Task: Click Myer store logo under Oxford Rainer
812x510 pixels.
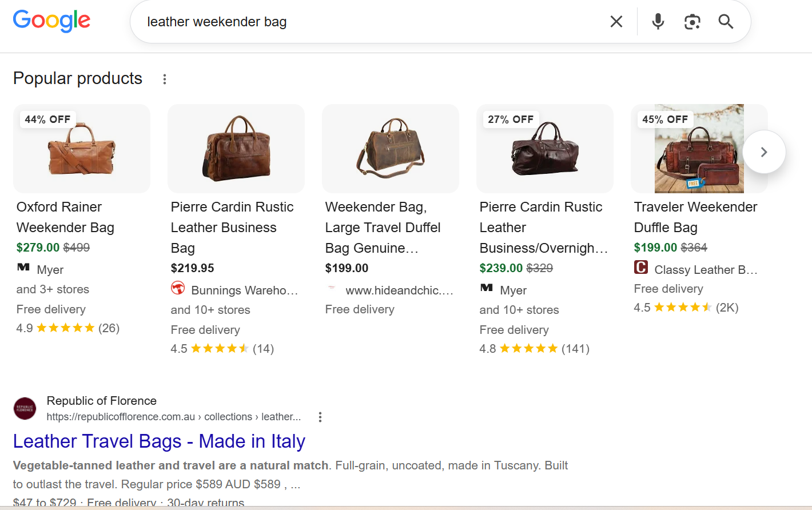Action: pyautogui.click(x=23, y=267)
